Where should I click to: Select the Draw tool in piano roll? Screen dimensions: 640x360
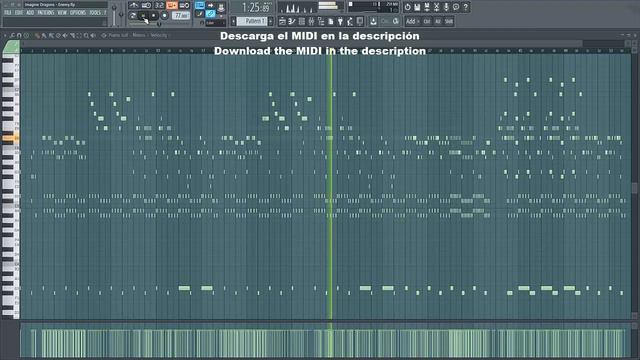37,36
